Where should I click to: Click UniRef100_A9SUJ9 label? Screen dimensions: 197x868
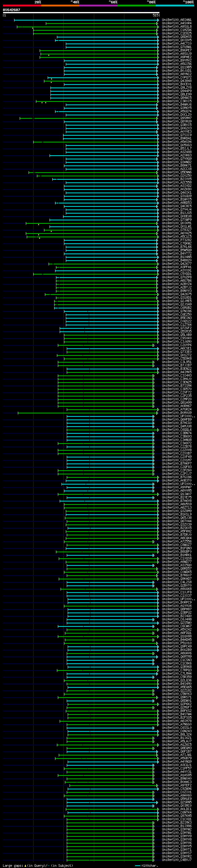coord(176,54)
